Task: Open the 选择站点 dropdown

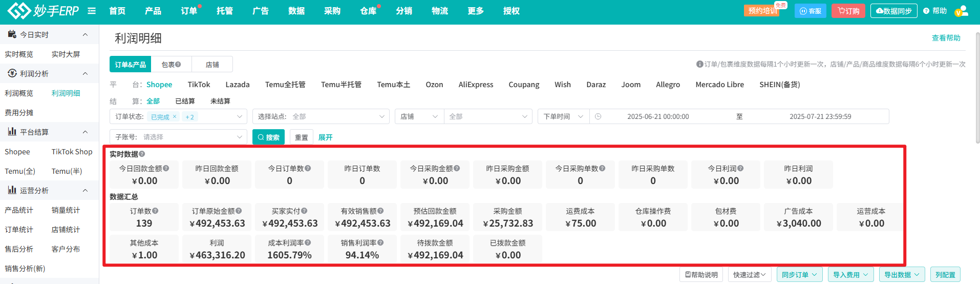Action: click(321, 116)
